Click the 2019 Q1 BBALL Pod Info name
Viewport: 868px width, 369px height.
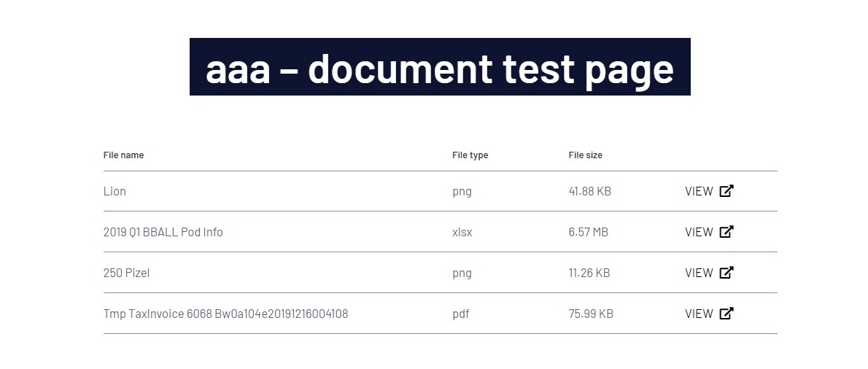click(x=163, y=233)
